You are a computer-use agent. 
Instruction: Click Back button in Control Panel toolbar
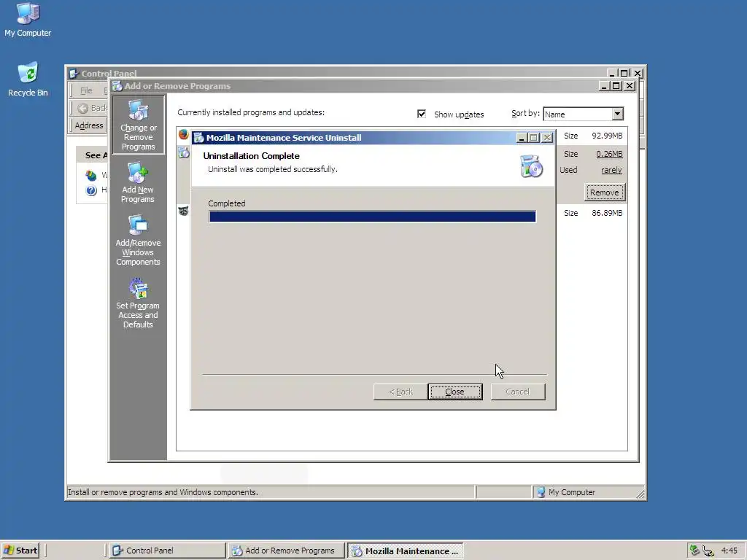coord(93,108)
